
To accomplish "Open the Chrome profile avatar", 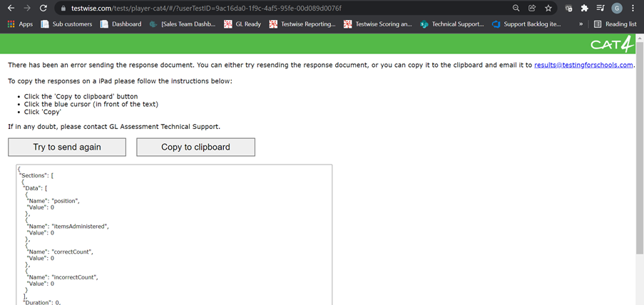I will (x=617, y=8).
